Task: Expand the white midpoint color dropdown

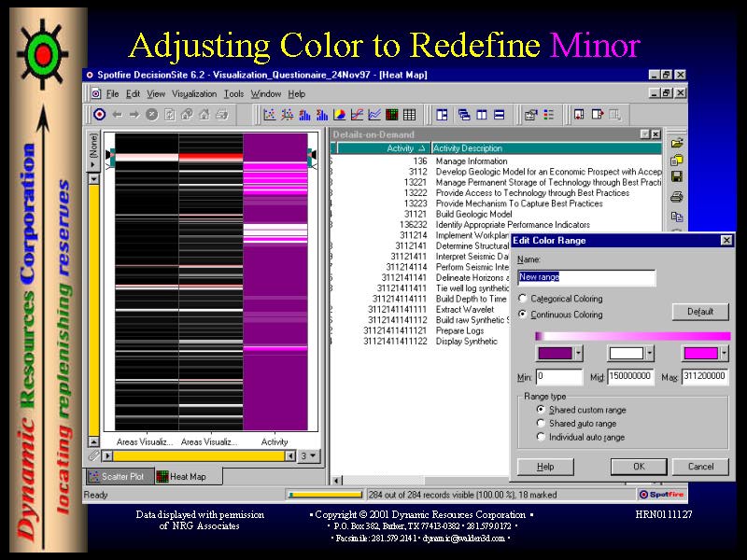Action: (652, 354)
